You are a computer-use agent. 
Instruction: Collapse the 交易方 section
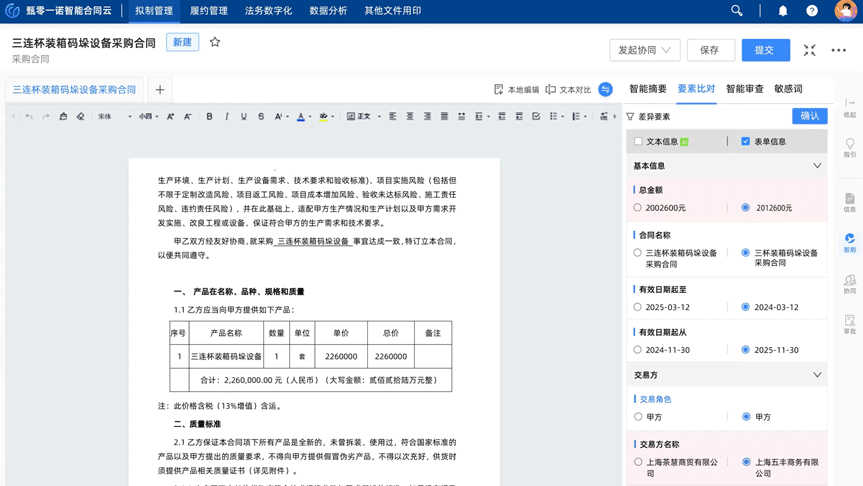point(817,375)
